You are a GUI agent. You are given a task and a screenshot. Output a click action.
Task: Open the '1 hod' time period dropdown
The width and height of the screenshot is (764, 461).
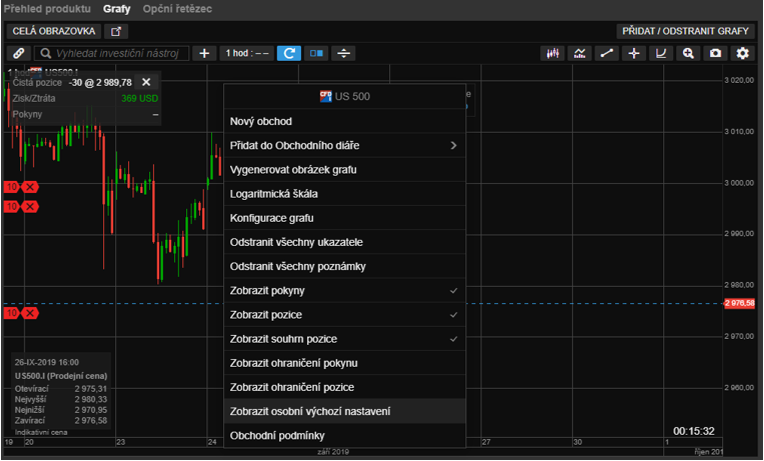246,53
